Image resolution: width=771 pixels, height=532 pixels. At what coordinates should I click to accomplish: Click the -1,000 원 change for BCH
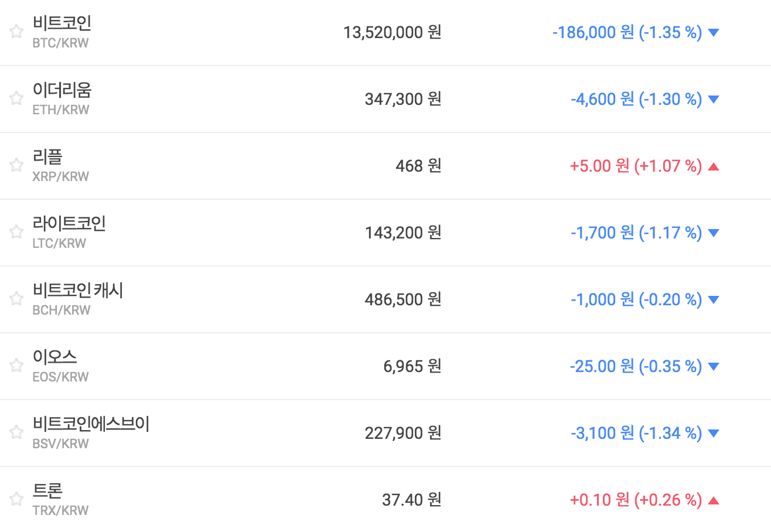pos(602,300)
